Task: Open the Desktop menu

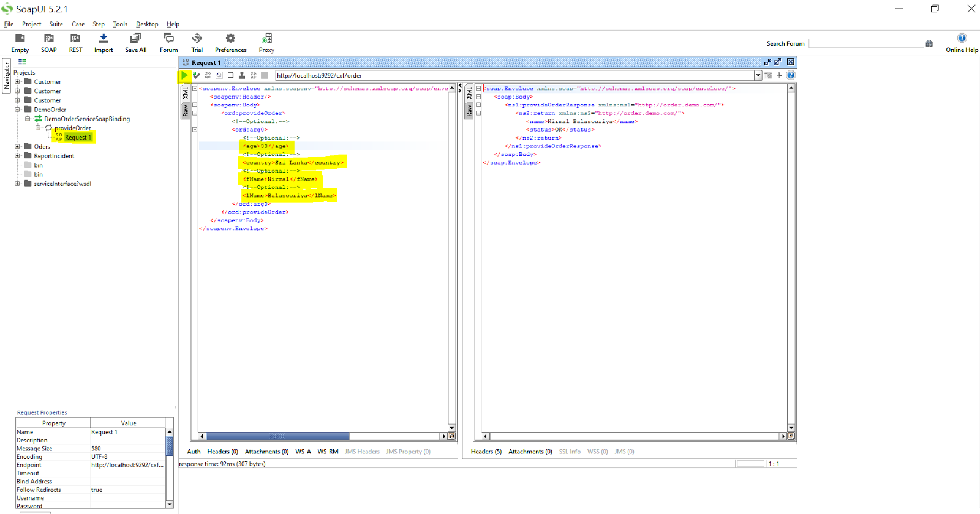Action: point(147,24)
